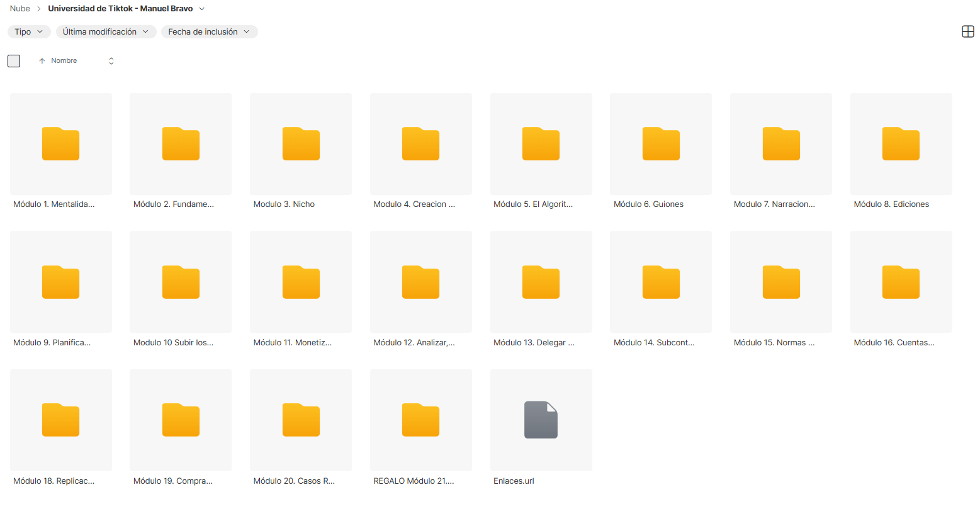Screen dimensions: 980x507
Task: Open the sort options arrows beside Nombre
Action: tap(111, 61)
